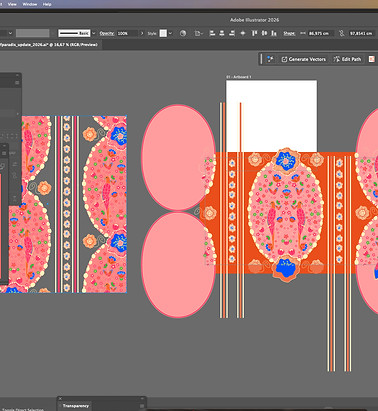Open the Shape properties link
The width and height of the screenshot is (378, 411).
(289, 33)
